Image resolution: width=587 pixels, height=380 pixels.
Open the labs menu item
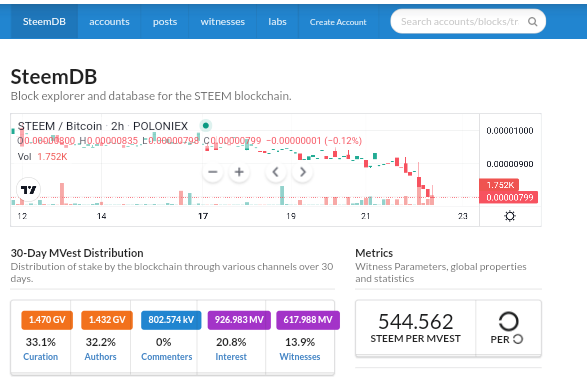tap(277, 22)
